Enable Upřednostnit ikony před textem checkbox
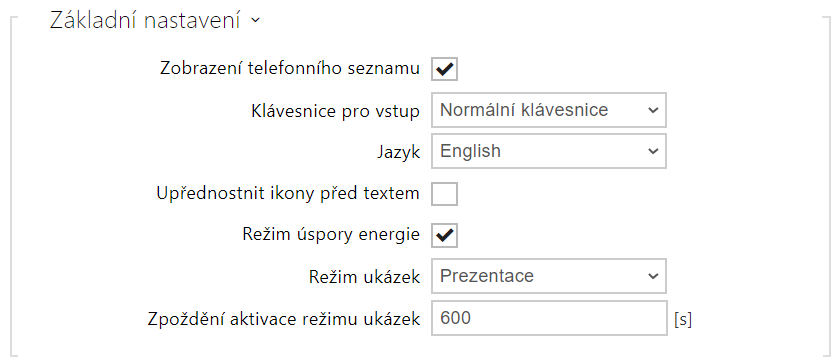The width and height of the screenshot is (838, 364). point(445,193)
